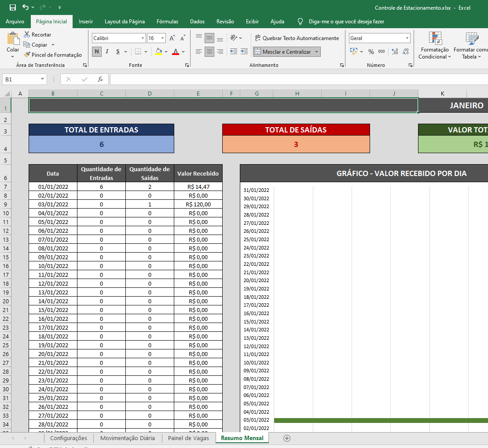
Task: Click the insert function fx icon
Action: coord(100,79)
